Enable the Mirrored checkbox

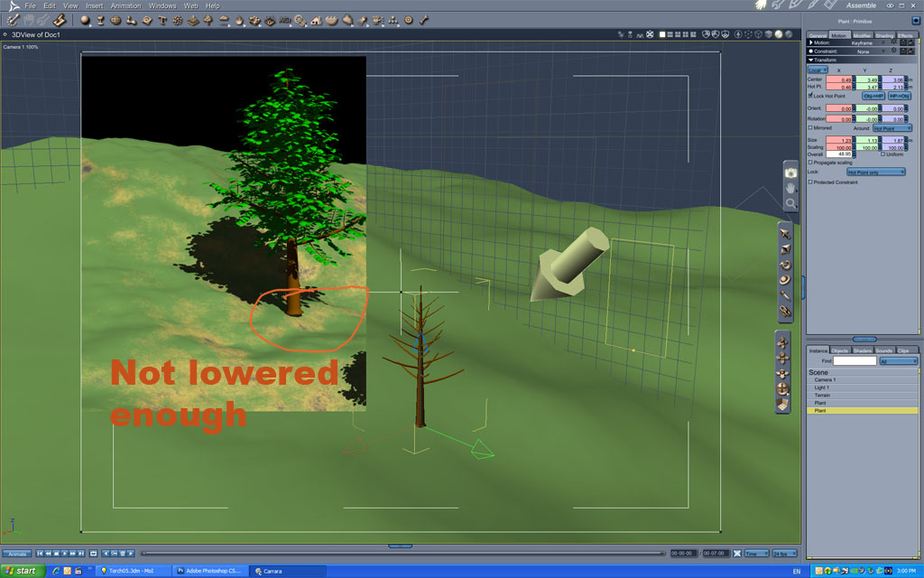pyautogui.click(x=810, y=127)
